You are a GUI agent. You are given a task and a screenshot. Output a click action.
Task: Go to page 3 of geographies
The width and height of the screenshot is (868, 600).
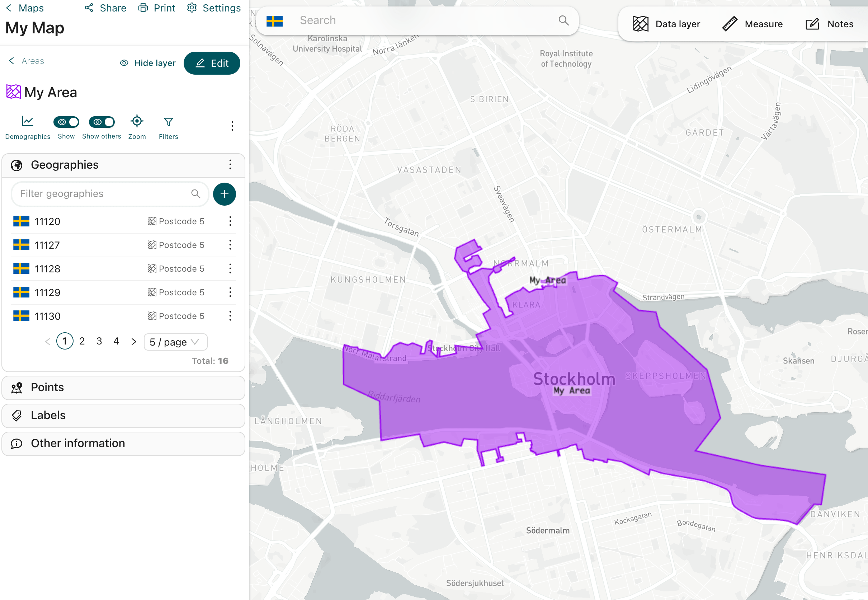point(99,341)
